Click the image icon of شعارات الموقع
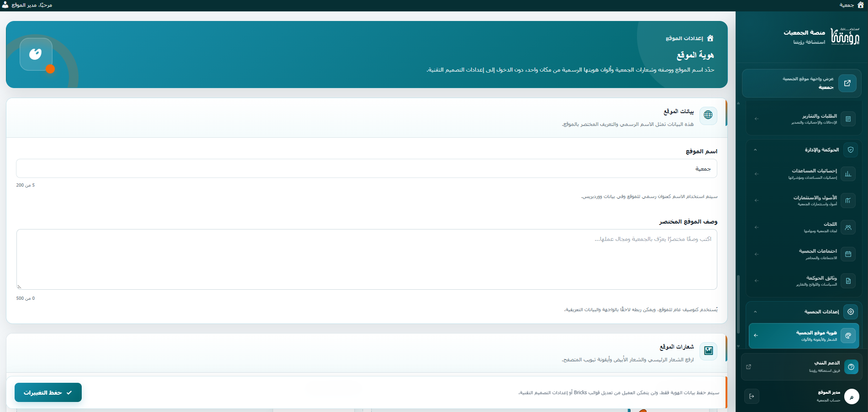 point(708,350)
